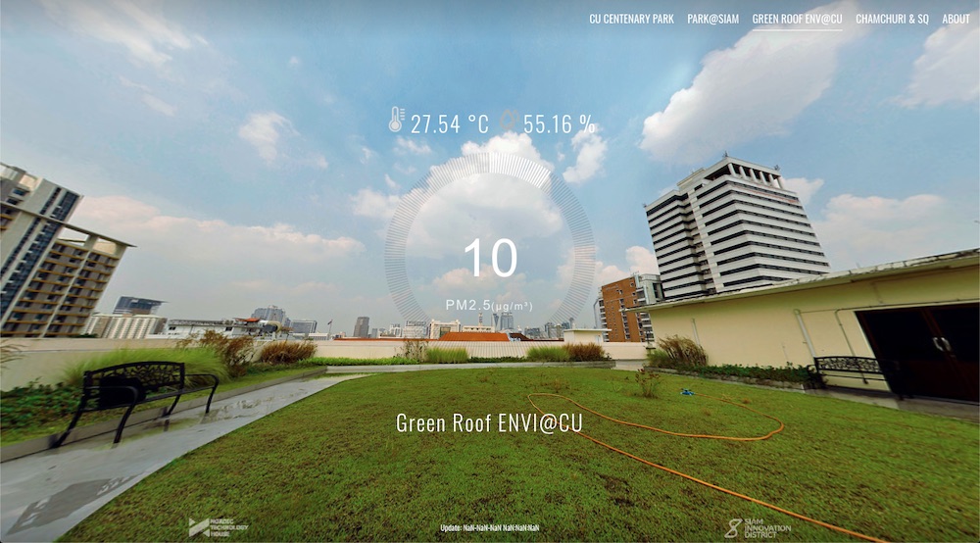The width and height of the screenshot is (980, 543).
Task: Select the Green Roof ENV@CU tab
Action: [x=797, y=19]
